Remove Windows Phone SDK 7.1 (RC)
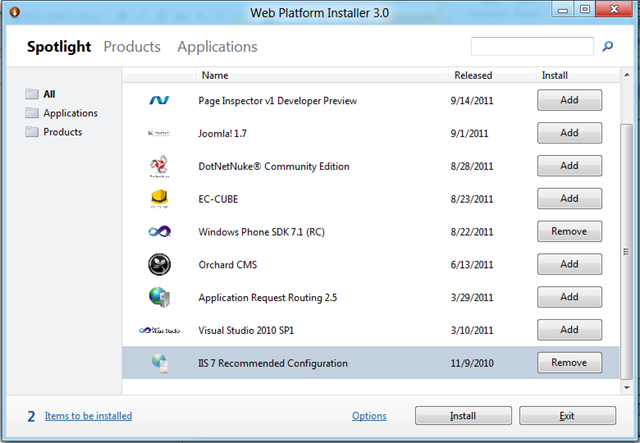The width and height of the screenshot is (640, 443). (x=569, y=232)
